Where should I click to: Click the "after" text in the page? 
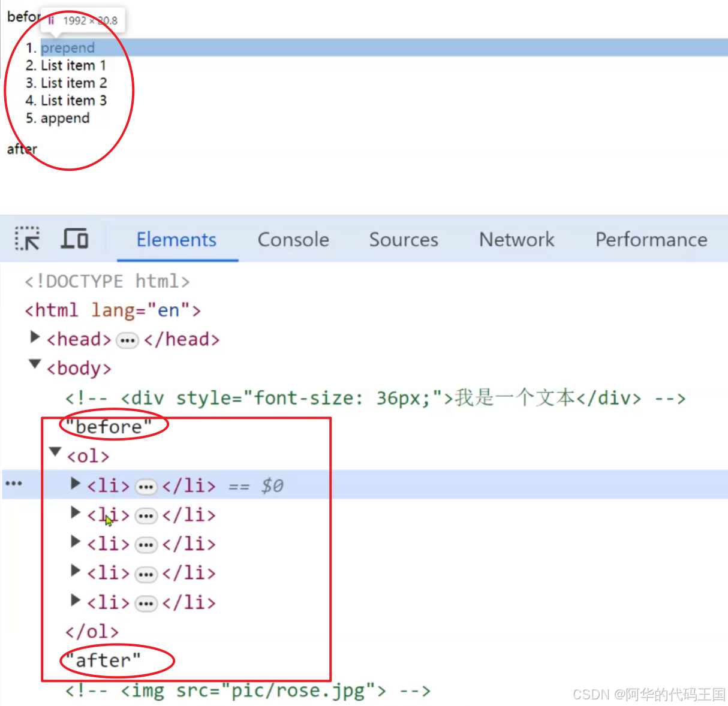(22, 149)
